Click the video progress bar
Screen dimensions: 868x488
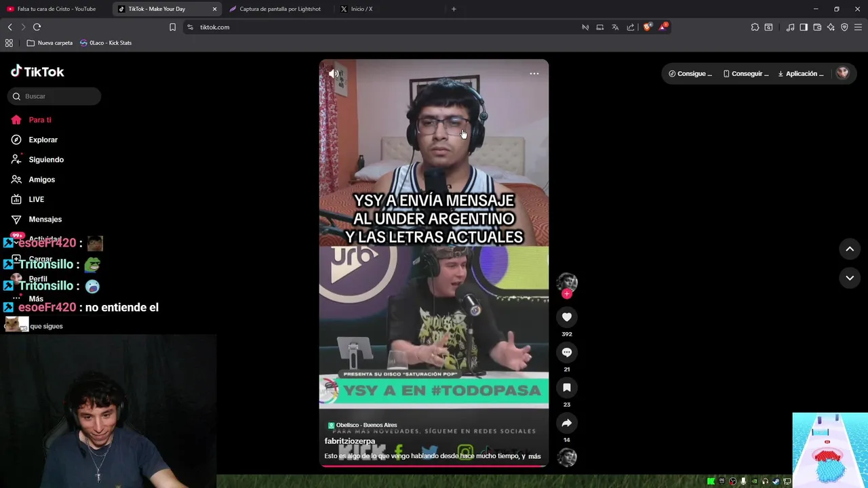434,466
